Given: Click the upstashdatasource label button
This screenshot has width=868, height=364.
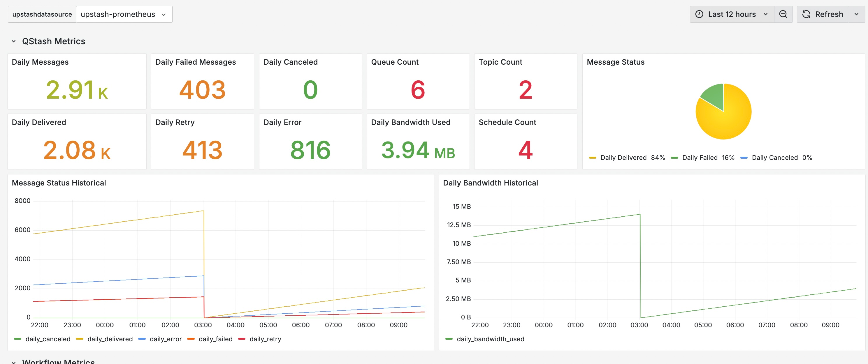Looking at the screenshot, I should [42, 14].
